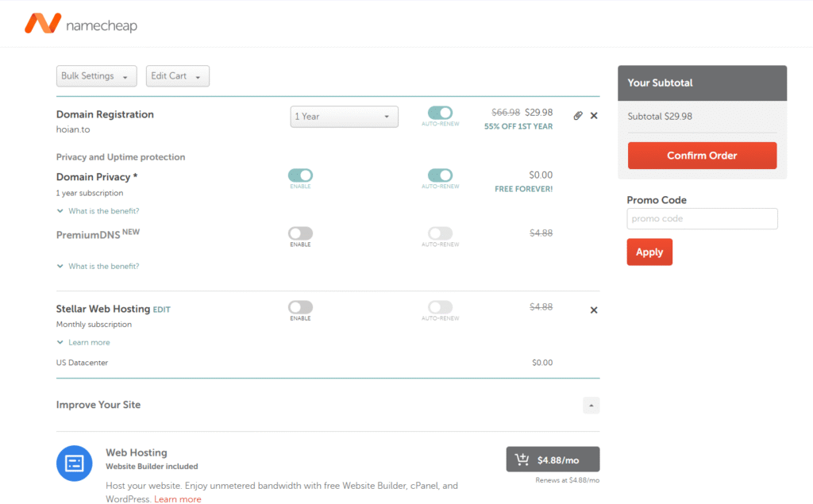This screenshot has width=813, height=504.
Task: Expand Domain Privacy 'What is the benefit?'
Action: (x=103, y=211)
